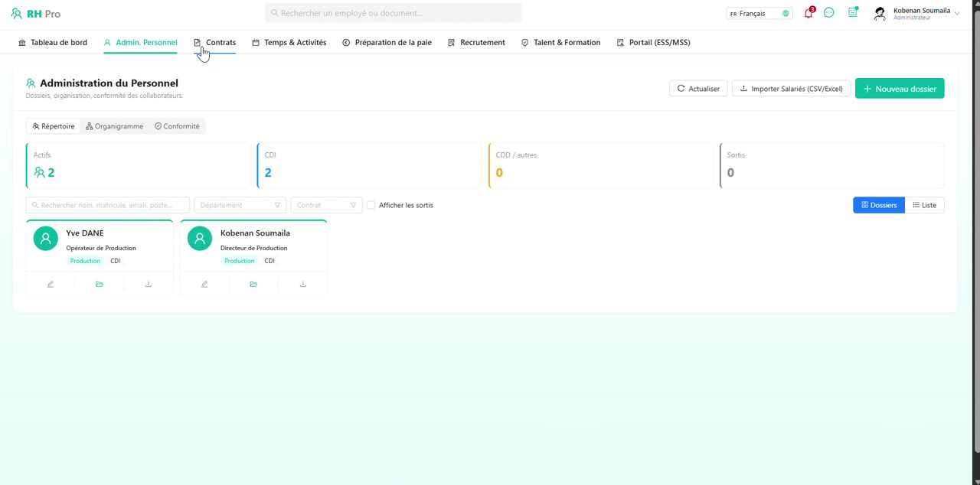Click the assistant bot icon in header
Screen dimensions: 980x485
(x=852, y=13)
